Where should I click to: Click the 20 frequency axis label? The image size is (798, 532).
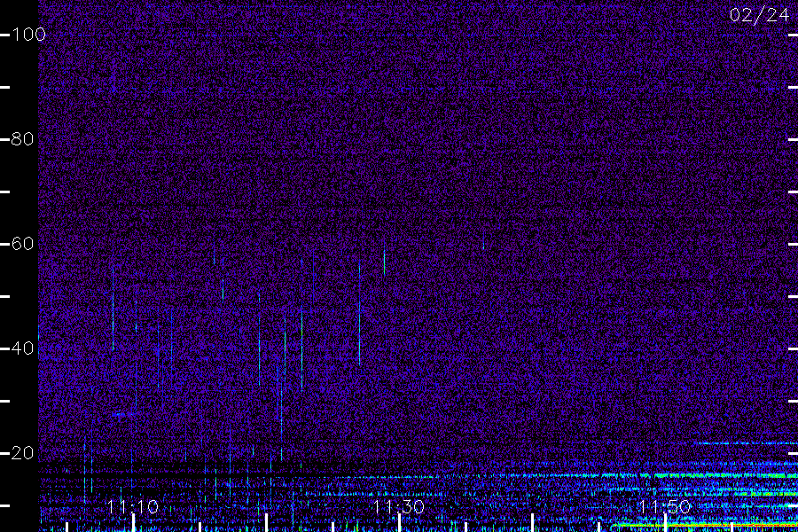22,453
